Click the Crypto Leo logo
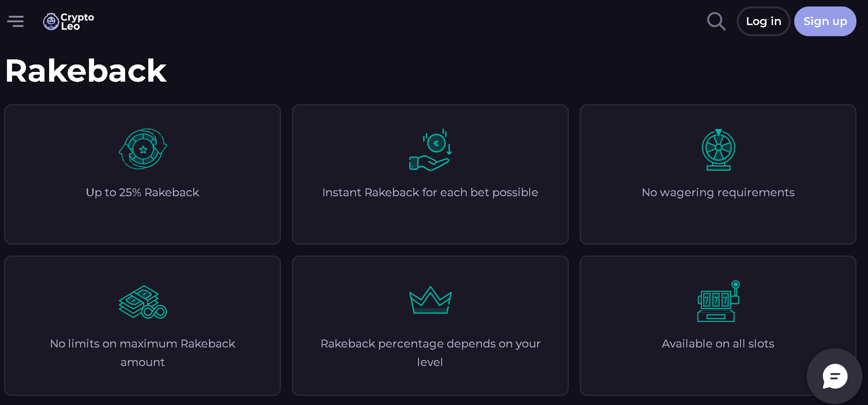This screenshot has width=868, height=405. click(51, 21)
